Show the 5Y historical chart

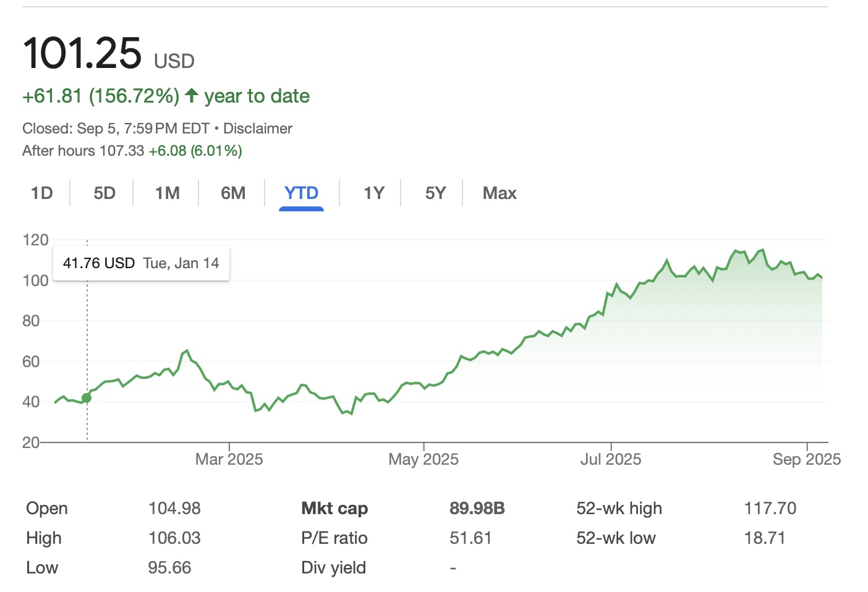[x=435, y=193]
